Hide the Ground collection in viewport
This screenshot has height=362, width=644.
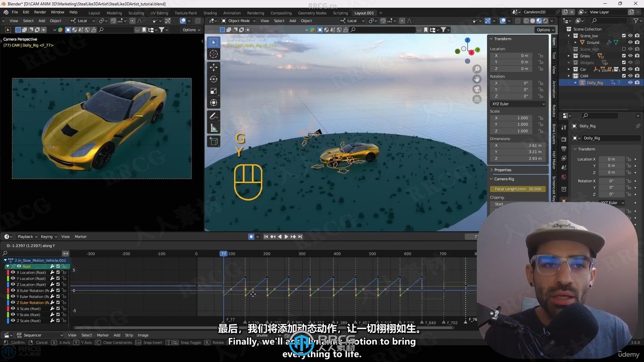coord(630,43)
